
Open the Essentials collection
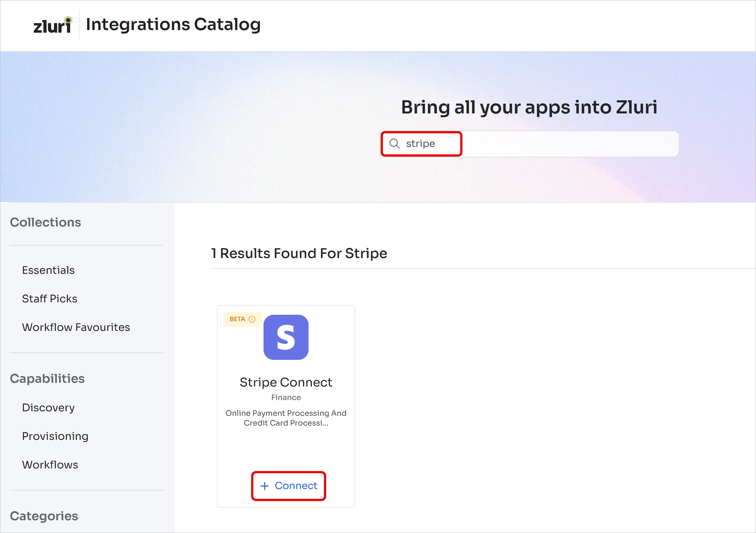tap(48, 270)
